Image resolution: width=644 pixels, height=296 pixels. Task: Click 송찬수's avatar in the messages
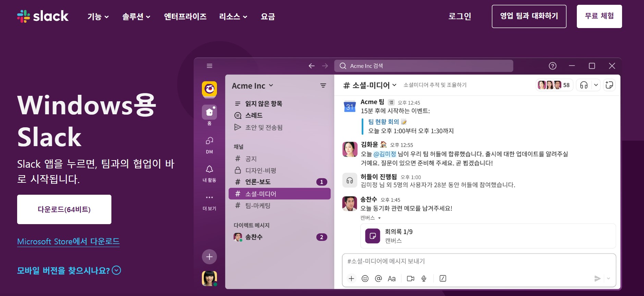[350, 204]
